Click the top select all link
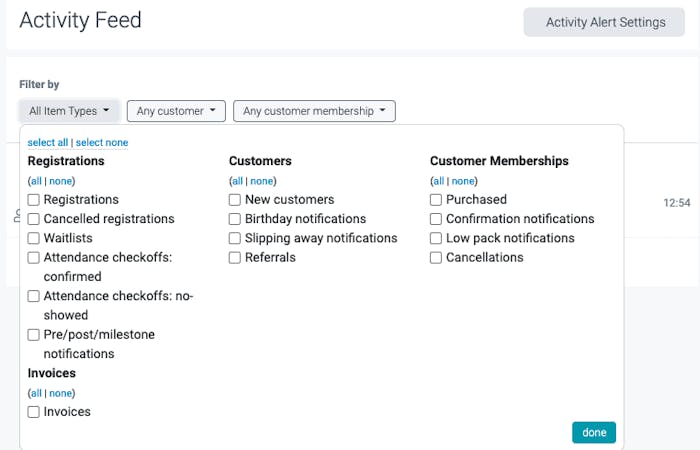The height and width of the screenshot is (450, 700). [48, 143]
